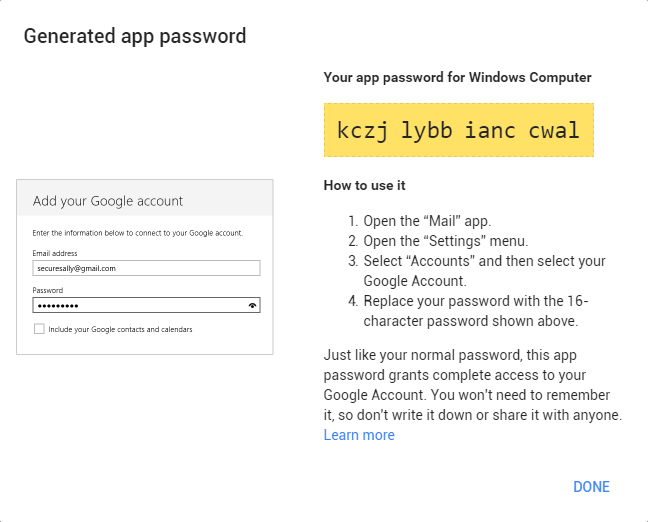The width and height of the screenshot is (648, 522).
Task: Click the 'Password' field label
Action: pyautogui.click(x=48, y=290)
